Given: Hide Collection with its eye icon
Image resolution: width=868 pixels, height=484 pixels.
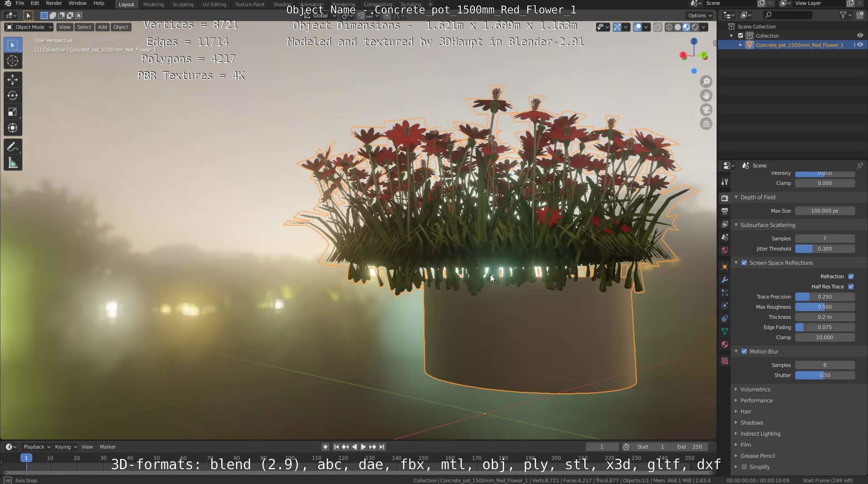Looking at the screenshot, I should pyautogui.click(x=860, y=35).
